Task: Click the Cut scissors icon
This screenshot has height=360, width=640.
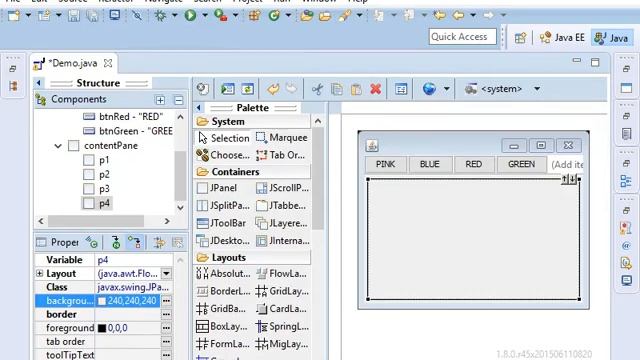Action: tap(317, 89)
